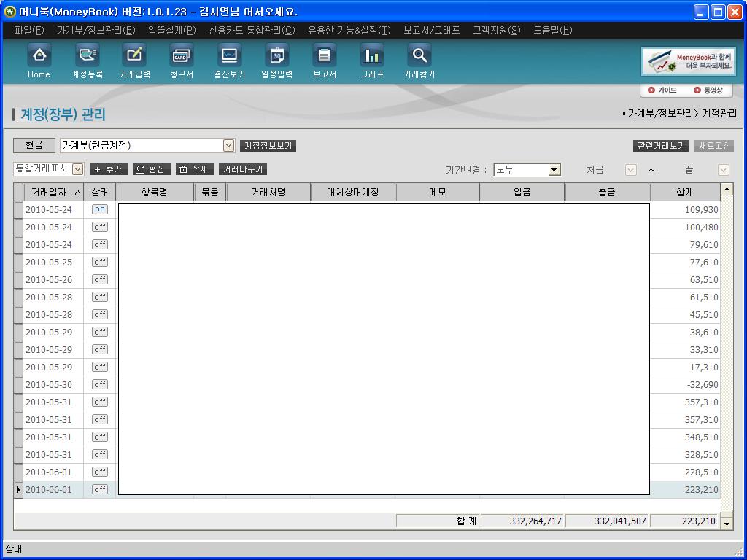Open the 거래입력 transaction entry icon
747x560 pixels.
134,55
